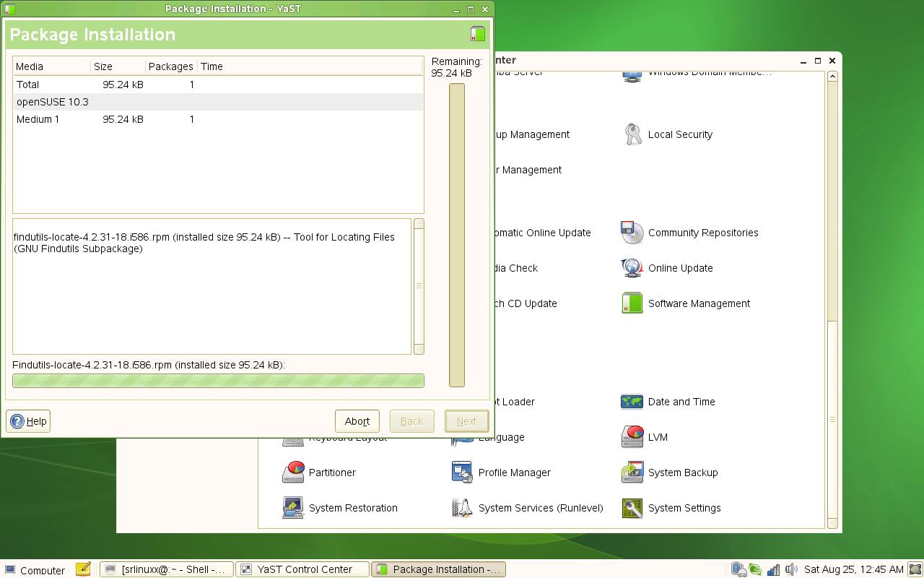
Task: Select the Package Installation taskbar entry
Action: [438, 569]
